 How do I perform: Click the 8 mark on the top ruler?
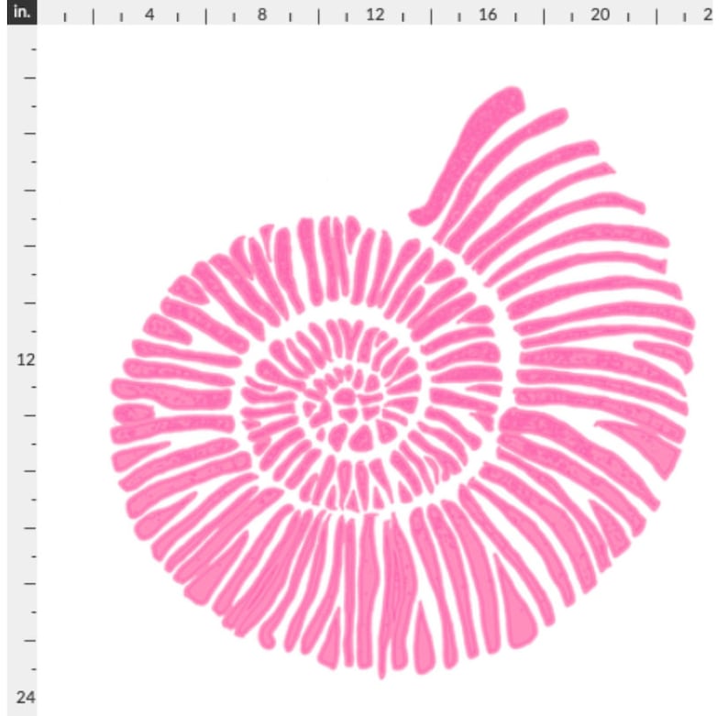coord(262,15)
